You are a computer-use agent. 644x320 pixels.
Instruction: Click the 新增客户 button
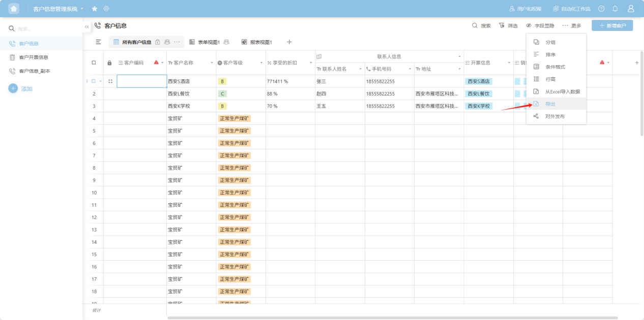tap(612, 25)
